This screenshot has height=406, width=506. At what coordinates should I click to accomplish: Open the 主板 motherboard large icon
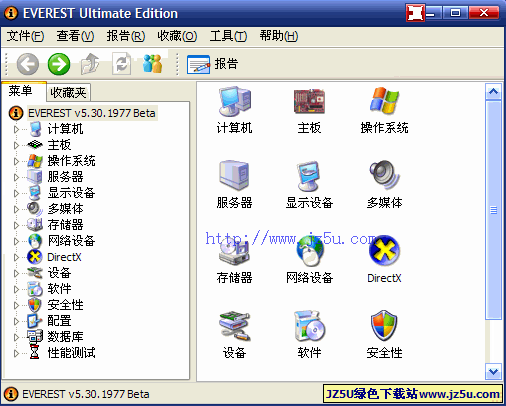tap(309, 110)
